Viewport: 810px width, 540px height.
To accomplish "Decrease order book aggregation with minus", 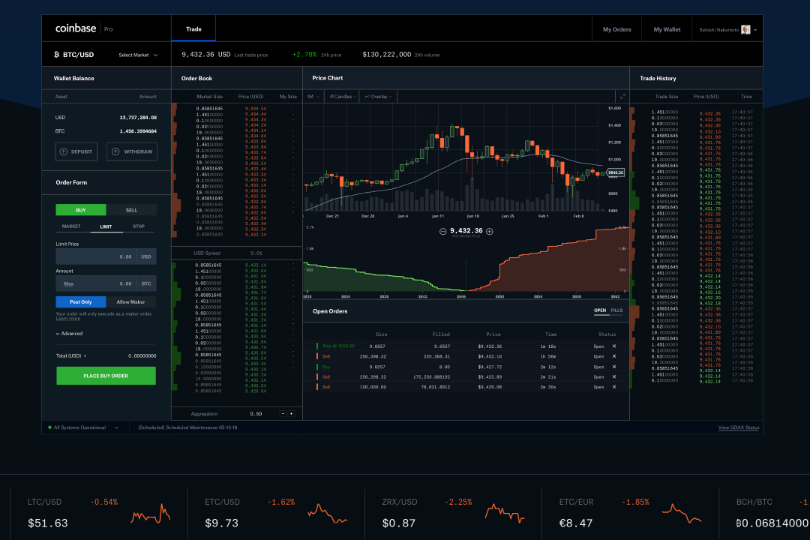I will (x=283, y=414).
